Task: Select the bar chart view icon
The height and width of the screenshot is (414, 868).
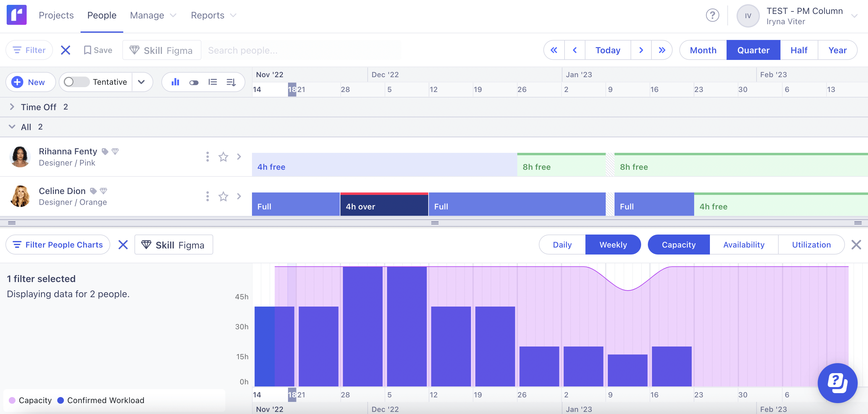Action: (175, 82)
